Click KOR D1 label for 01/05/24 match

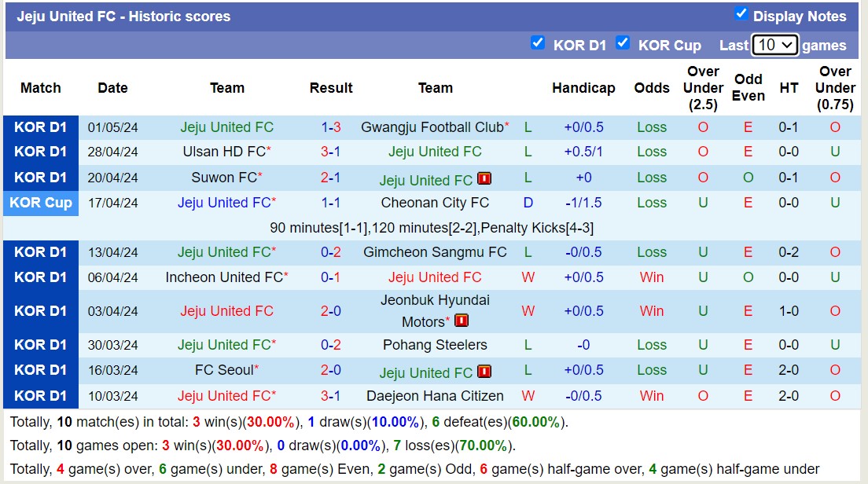41,127
